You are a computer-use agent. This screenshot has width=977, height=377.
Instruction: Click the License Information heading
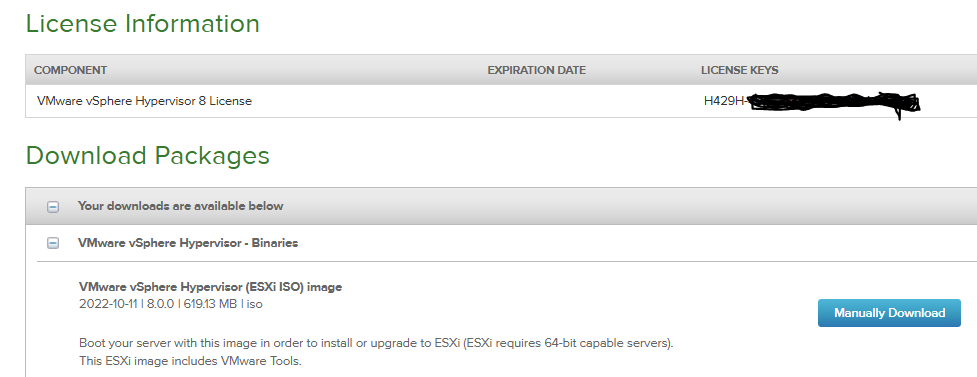click(x=143, y=24)
